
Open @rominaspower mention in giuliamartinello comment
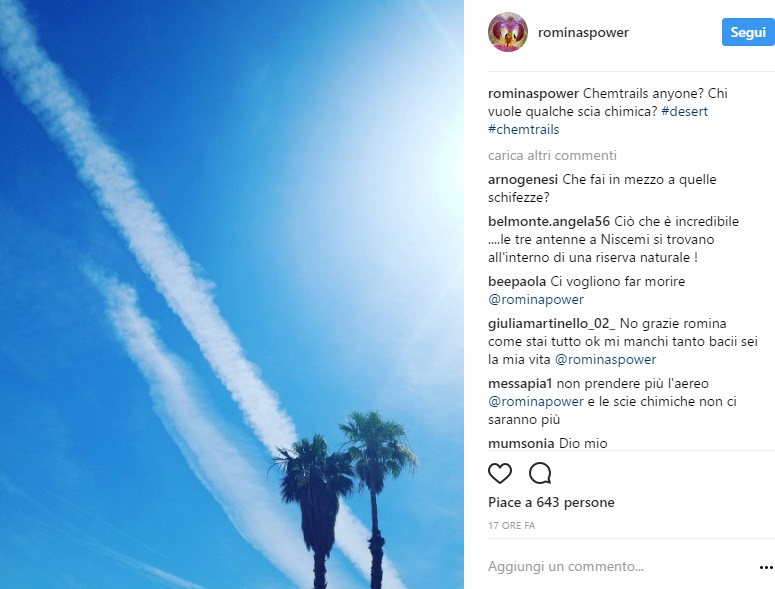click(605, 360)
